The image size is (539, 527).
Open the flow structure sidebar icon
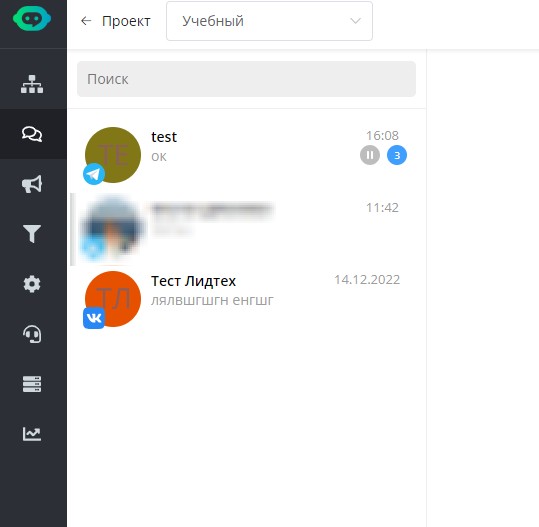tap(32, 84)
